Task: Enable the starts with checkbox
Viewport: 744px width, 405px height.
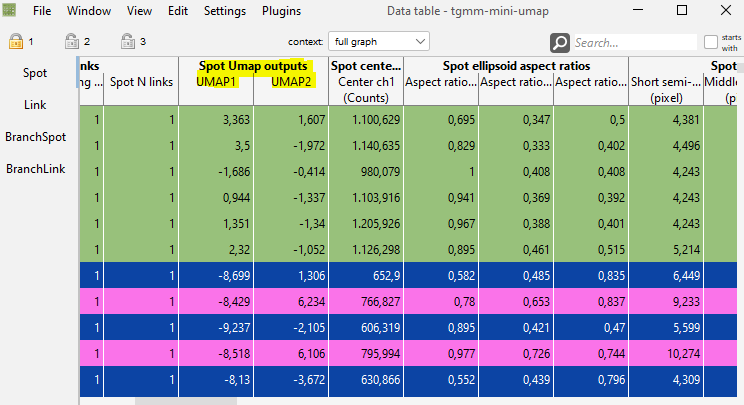Action: (710, 42)
